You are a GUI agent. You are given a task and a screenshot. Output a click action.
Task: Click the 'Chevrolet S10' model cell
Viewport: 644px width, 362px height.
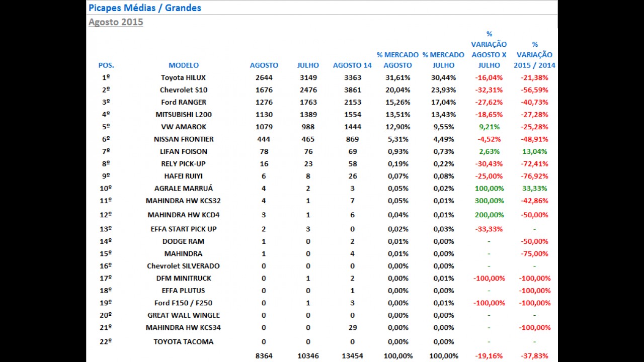(x=184, y=90)
